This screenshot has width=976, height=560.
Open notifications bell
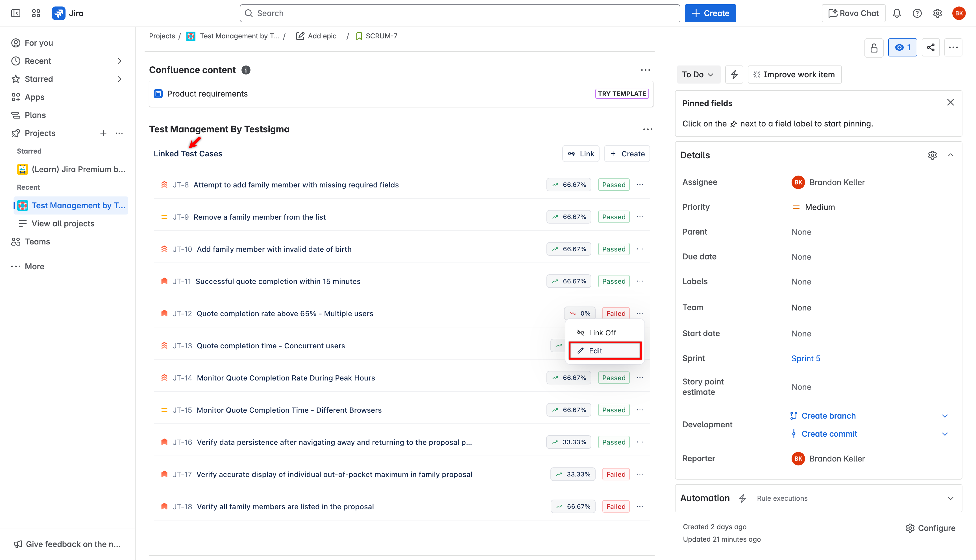pos(897,14)
